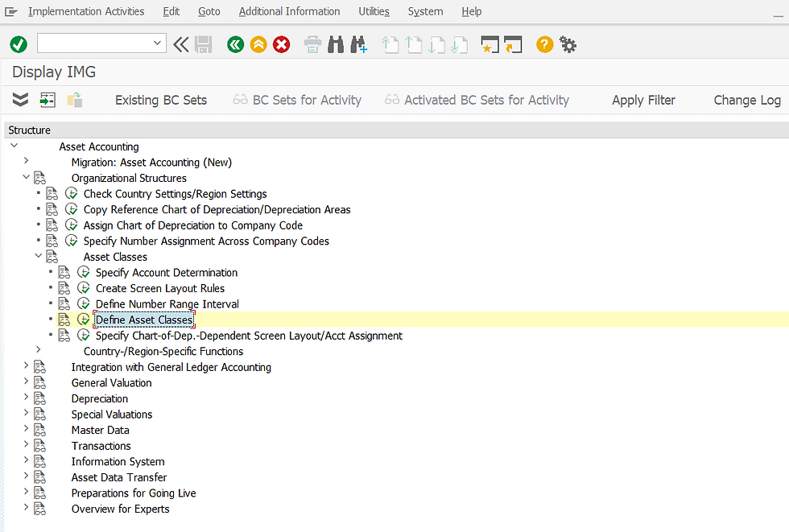This screenshot has height=532, width=789.
Task: Click the Existing BC Sets button
Action: (161, 100)
